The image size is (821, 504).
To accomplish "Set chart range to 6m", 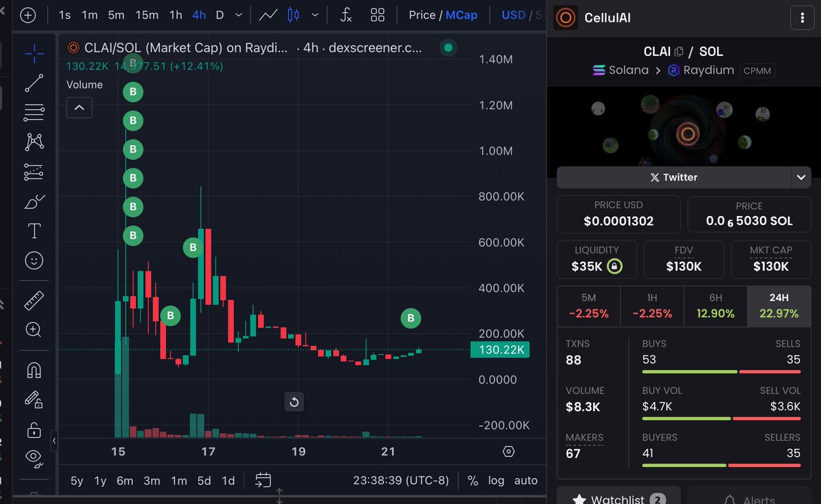I will 125,481.
